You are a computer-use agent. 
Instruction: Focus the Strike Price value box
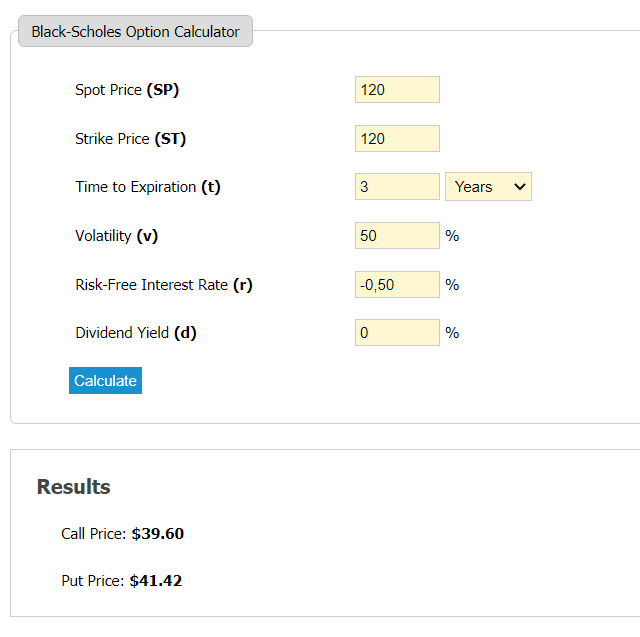coord(397,139)
